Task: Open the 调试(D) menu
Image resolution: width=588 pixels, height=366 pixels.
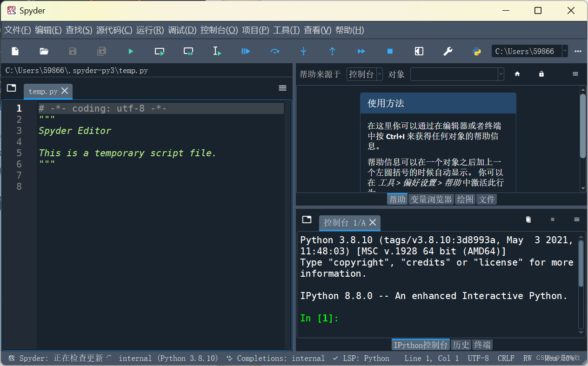Action: coord(182,30)
